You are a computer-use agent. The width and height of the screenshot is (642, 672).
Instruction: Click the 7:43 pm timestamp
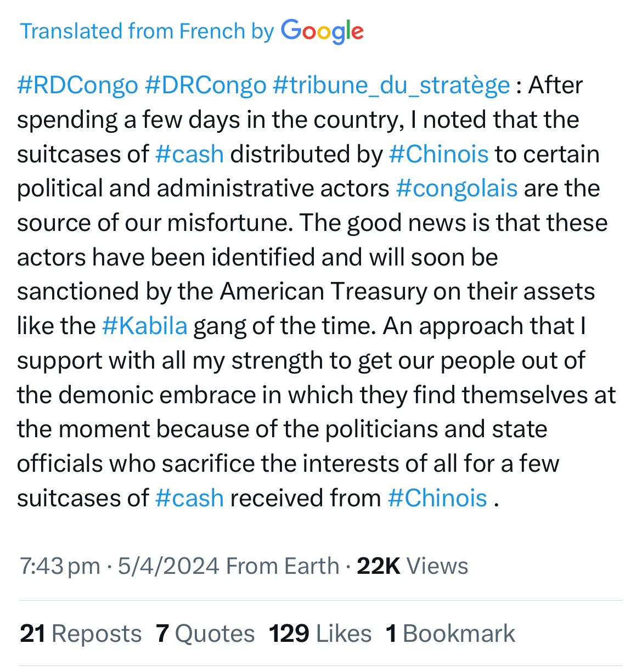[60, 566]
